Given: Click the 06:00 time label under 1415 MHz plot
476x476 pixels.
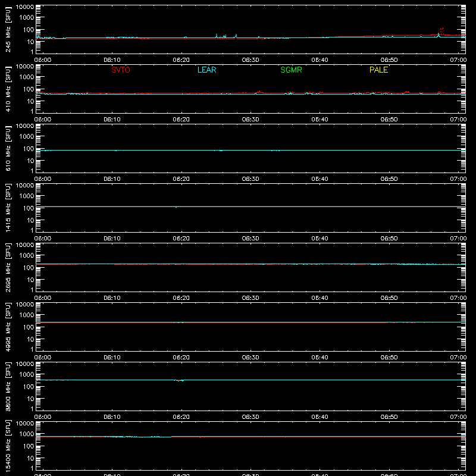Looking at the screenshot, I should point(43,239).
